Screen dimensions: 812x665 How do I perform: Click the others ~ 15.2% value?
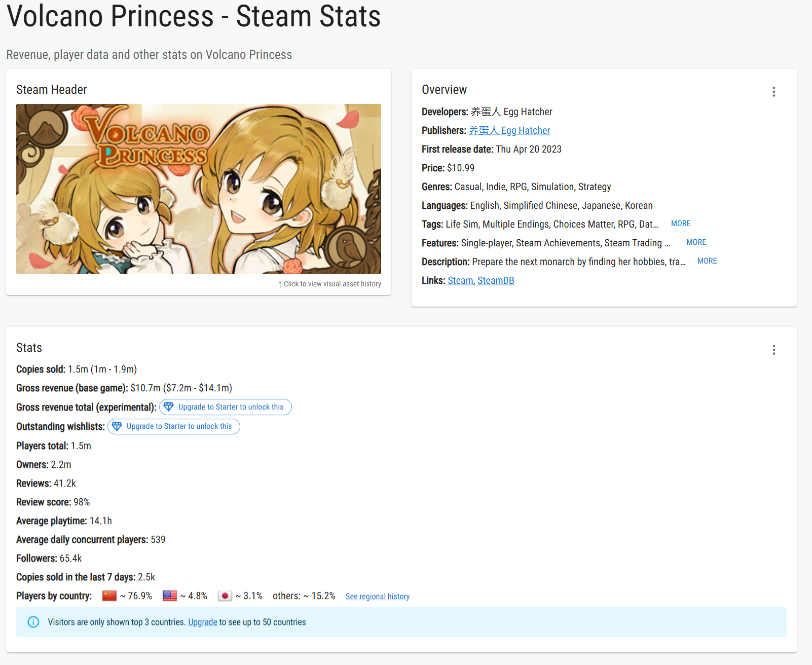point(304,596)
